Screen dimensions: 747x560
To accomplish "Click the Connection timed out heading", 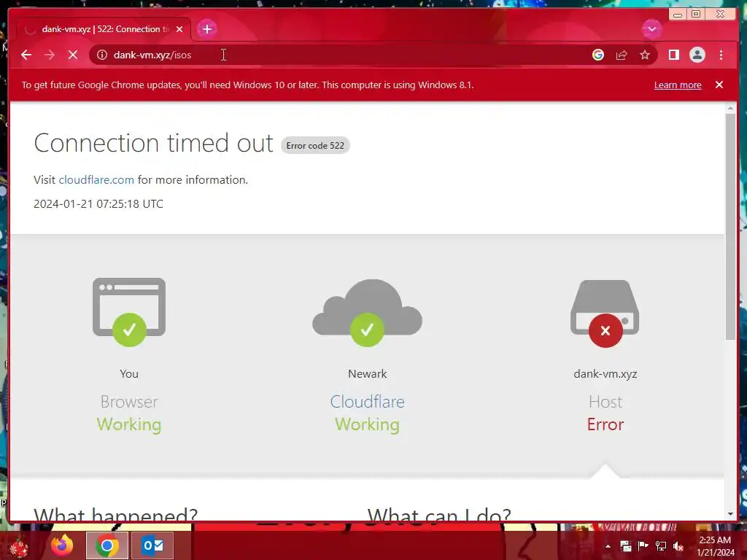I will click(x=153, y=143).
